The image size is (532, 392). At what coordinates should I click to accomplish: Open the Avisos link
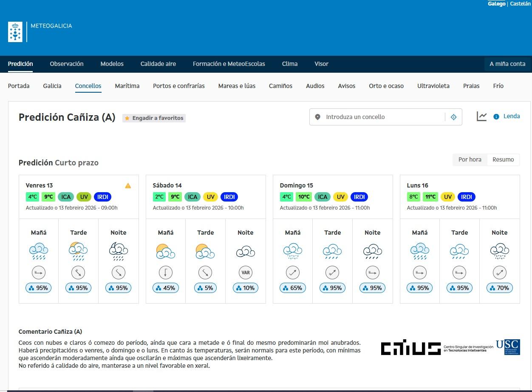click(x=347, y=86)
